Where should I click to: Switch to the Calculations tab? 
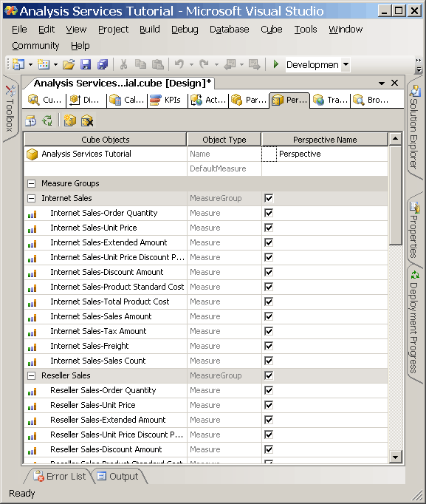point(127,100)
